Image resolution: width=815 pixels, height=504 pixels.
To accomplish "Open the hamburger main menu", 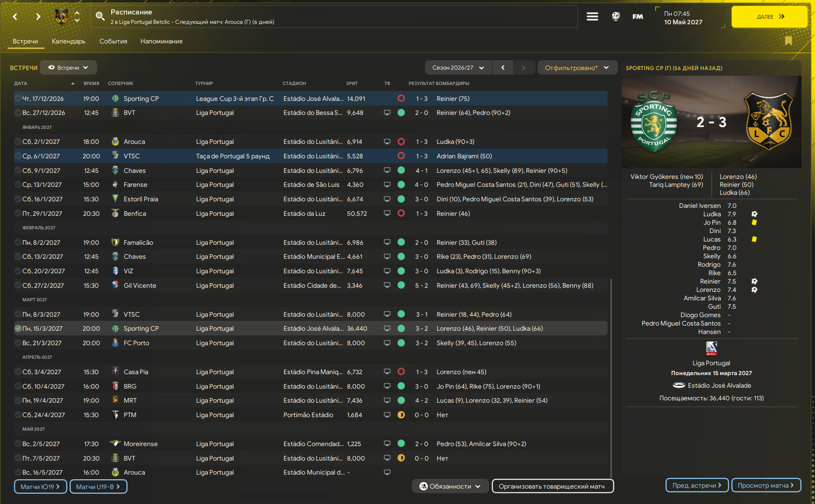I will click(592, 17).
